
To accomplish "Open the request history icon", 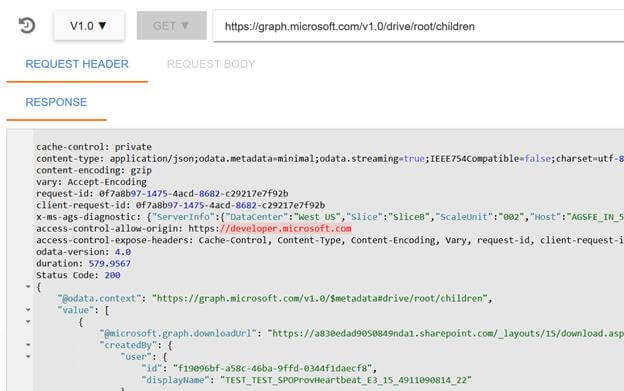I will (27, 25).
